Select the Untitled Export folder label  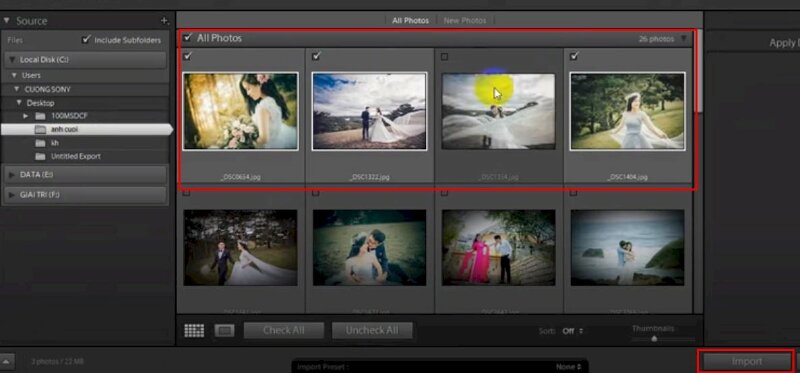[x=76, y=156]
